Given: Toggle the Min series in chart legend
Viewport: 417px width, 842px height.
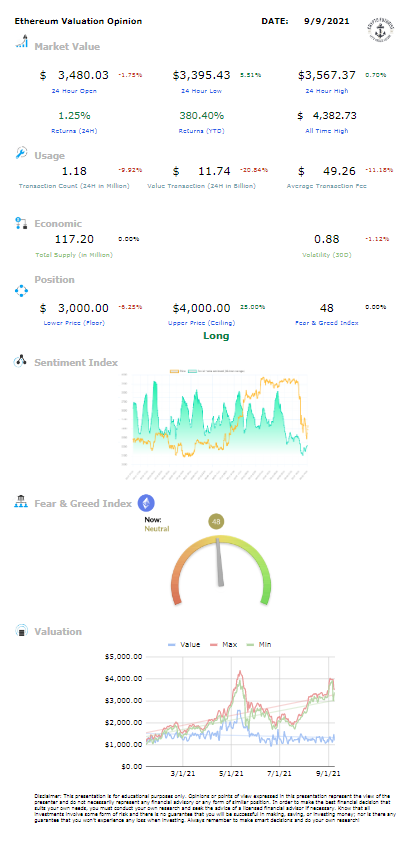Looking at the screenshot, I should (x=258, y=644).
